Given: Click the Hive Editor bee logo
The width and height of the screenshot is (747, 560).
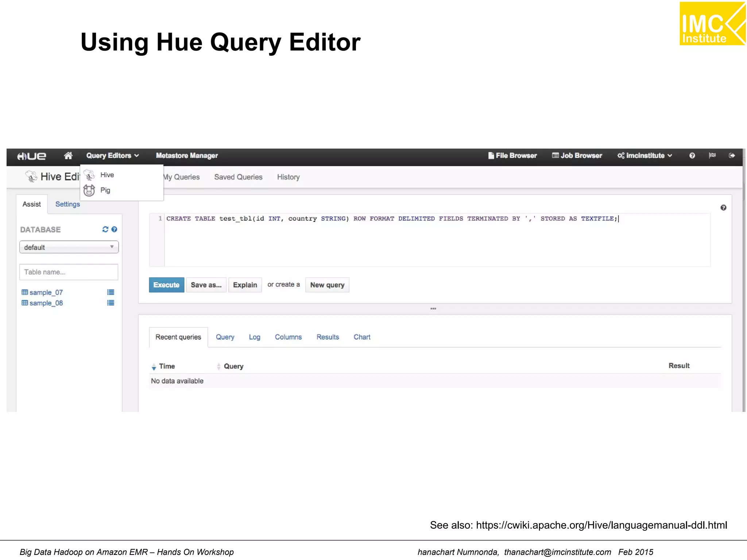Looking at the screenshot, I should pos(31,177).
